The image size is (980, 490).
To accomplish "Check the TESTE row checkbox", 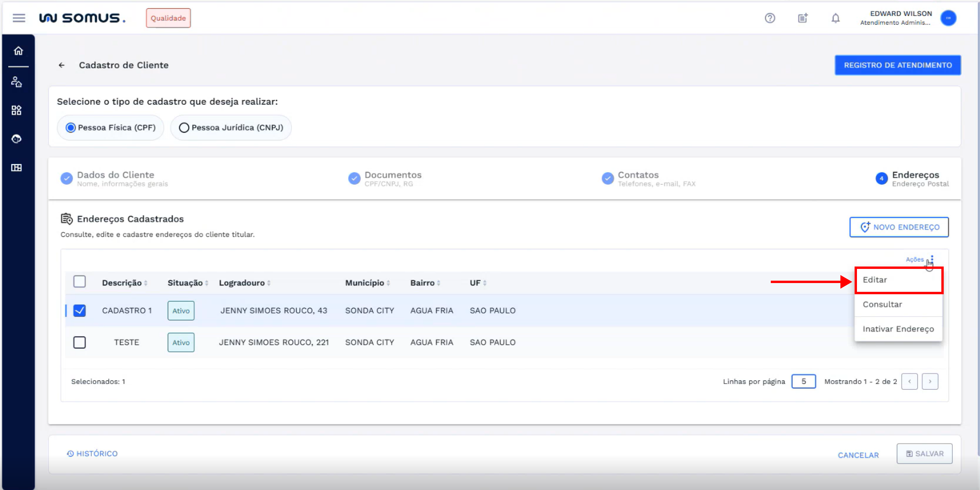I will click(79, 342).
